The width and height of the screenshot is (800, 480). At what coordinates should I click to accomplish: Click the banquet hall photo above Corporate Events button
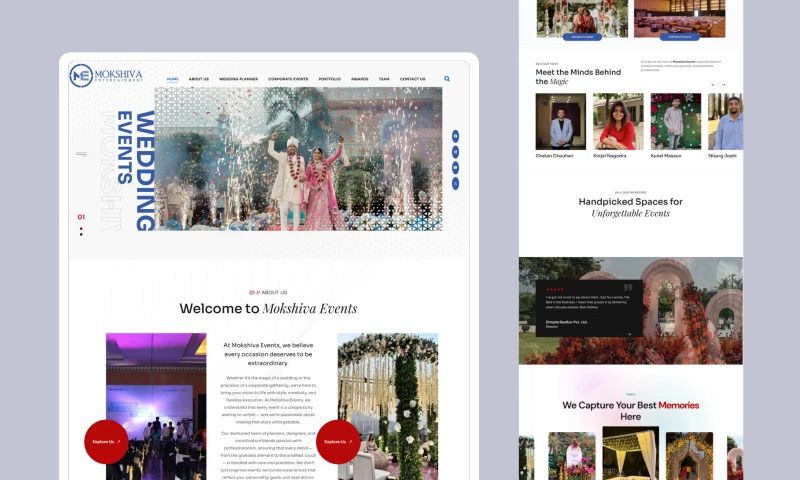pyautogui.click(x=679, y=17)
